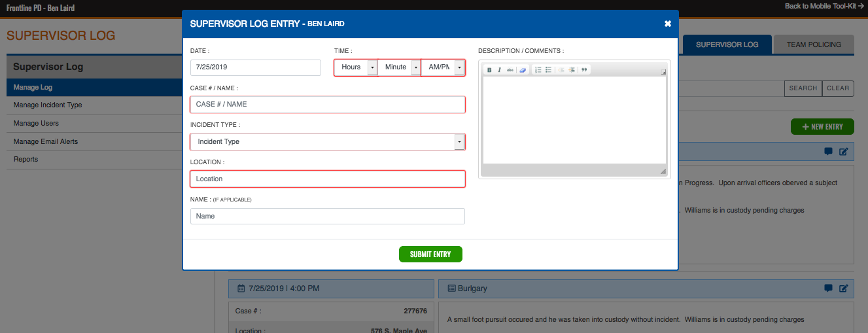
Task: Insert a block quote in comments
Action: click(584, 69)
